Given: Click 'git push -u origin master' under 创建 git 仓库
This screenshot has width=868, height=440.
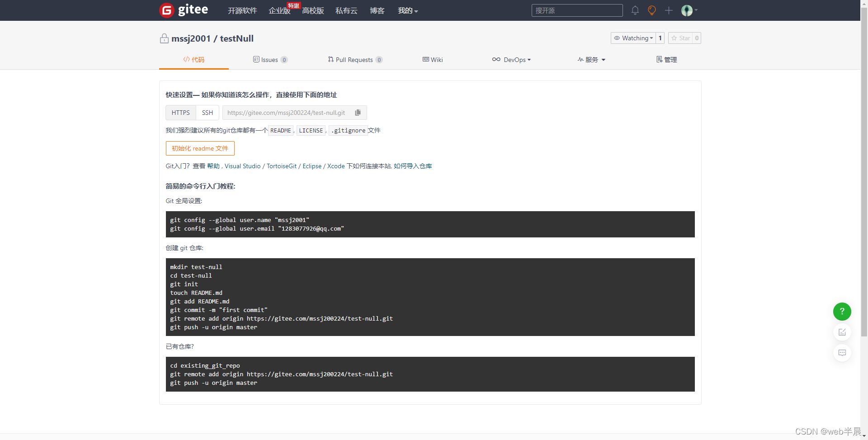Looking at the screenshot, I should [x=213, y=327].
